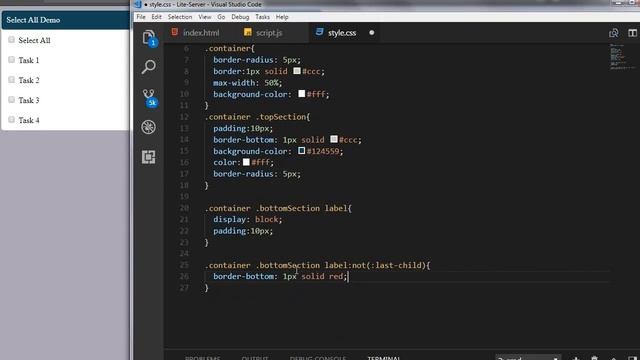Click the .container .topSection{ selector text
The height and width of the screenshot is (360, 640).
[258, 117]
